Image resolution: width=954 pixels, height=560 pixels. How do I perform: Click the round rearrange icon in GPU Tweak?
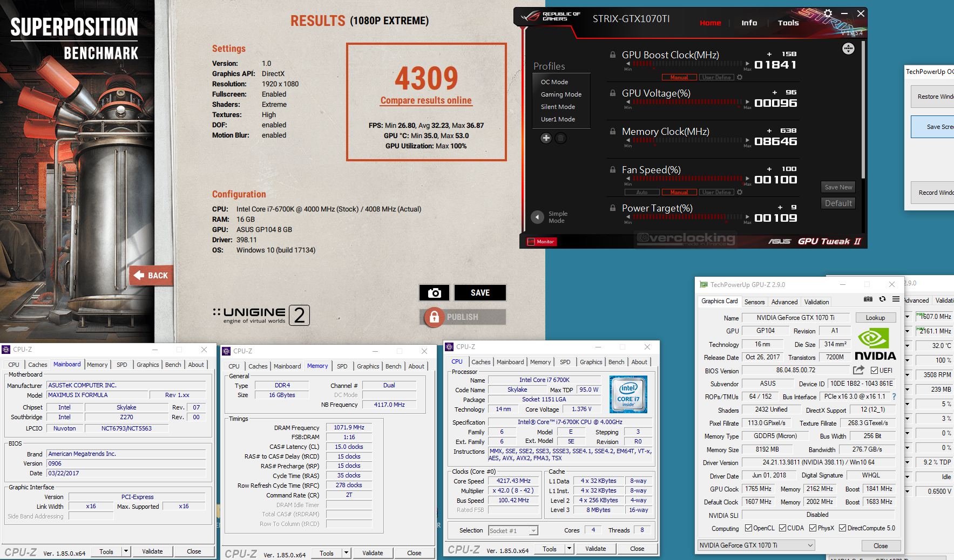pos(848,49)
